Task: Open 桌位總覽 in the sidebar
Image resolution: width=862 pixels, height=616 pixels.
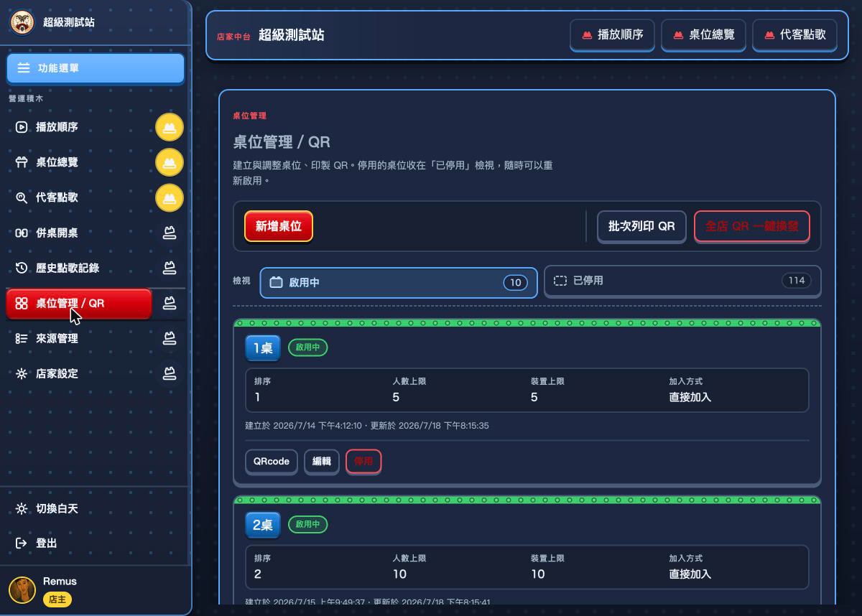Action: point(79,162)
